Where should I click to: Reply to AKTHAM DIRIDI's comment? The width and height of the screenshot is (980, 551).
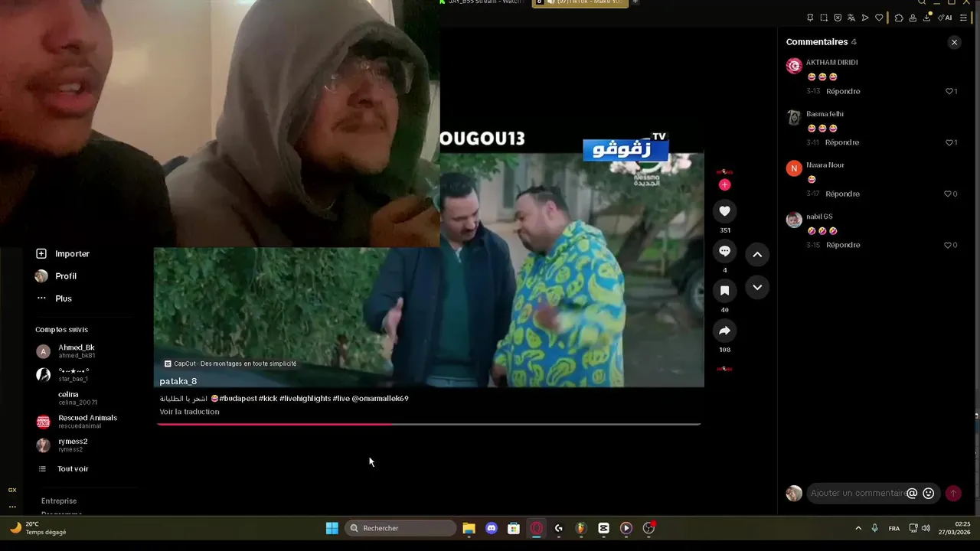[843, 91]
